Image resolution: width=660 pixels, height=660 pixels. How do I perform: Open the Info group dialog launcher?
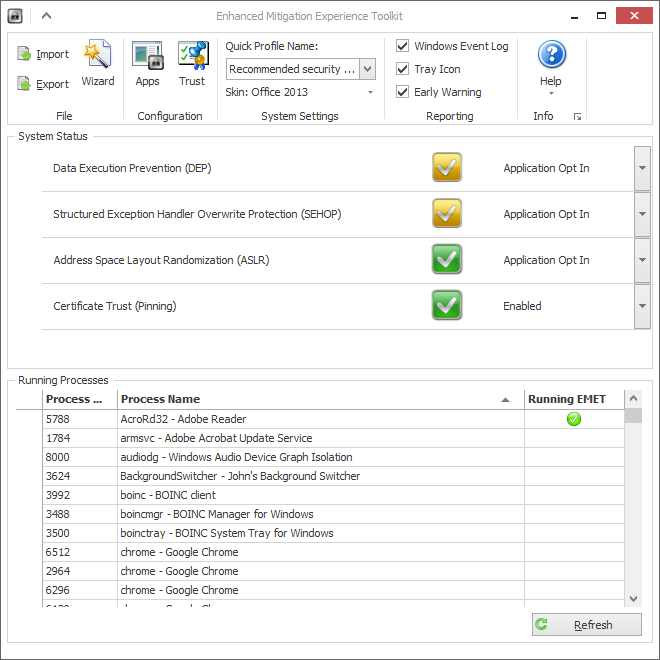coord(578,117)
